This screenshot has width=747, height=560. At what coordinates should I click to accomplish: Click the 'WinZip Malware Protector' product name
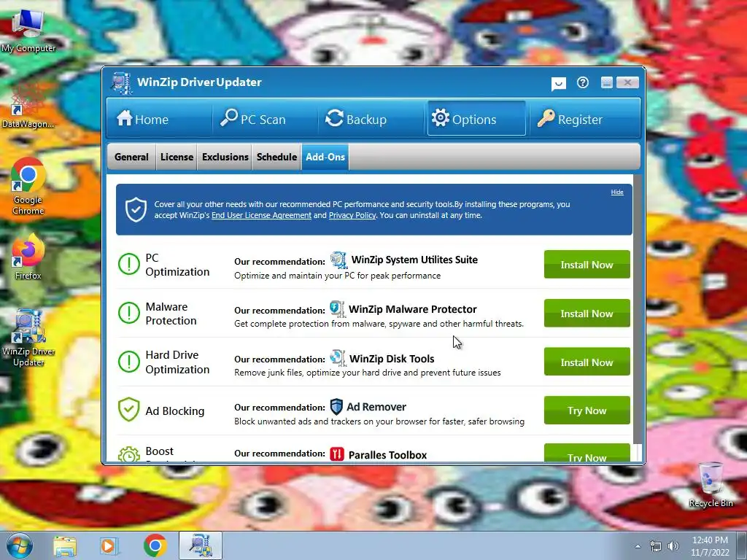tap(413, 309)
